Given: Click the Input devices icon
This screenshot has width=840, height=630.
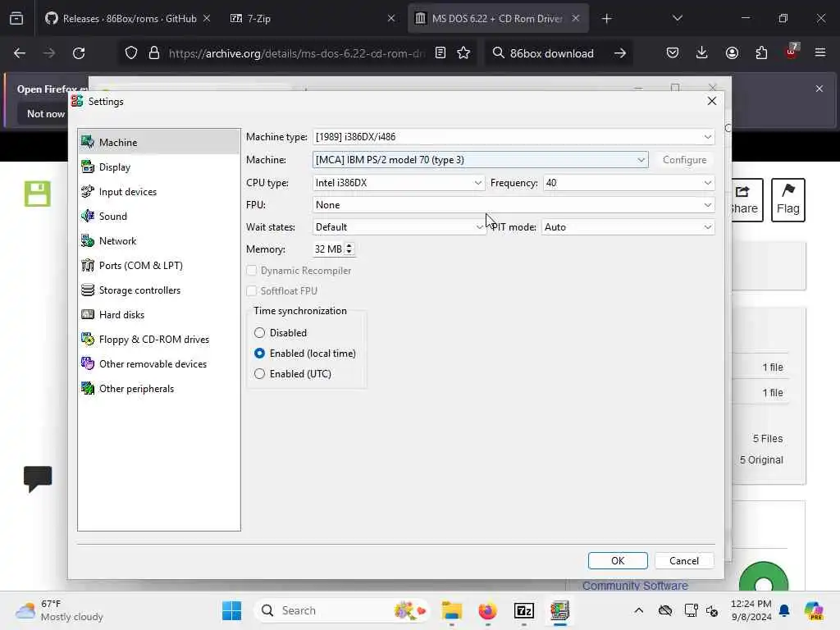Looking at the screenshot, I should [87, 191].
